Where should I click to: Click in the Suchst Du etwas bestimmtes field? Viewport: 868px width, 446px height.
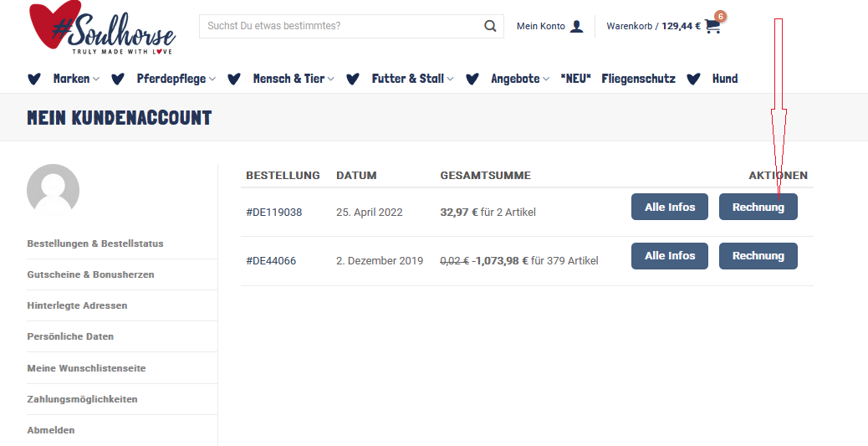340,26
